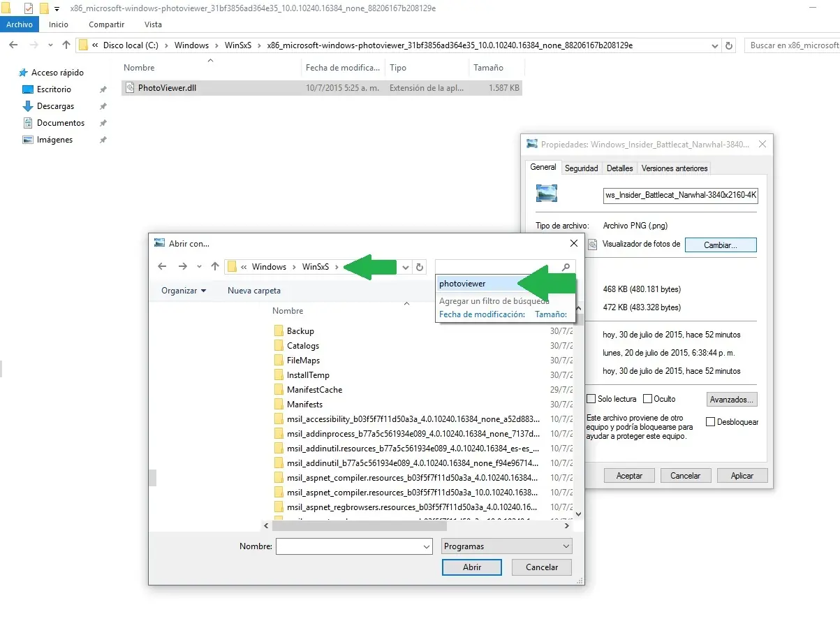Screen dimensions: 840x640
Task: Go back in Abrir con dialog
Action: tap(162, 267)
